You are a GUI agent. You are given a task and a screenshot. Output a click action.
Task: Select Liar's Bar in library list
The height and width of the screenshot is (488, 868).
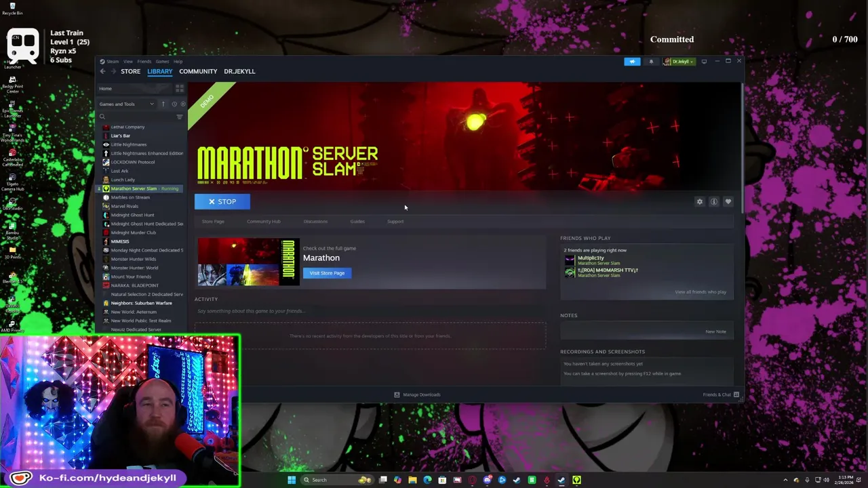click(x=120, y=136)
